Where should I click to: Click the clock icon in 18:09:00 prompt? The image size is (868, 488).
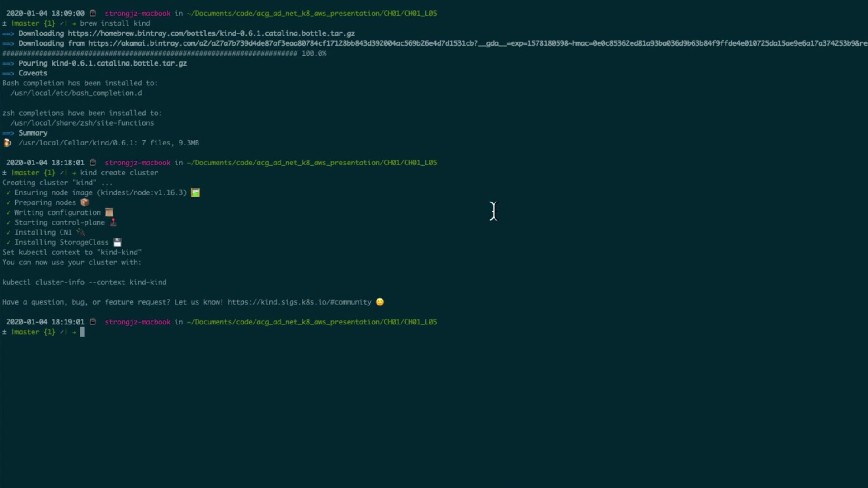coord(93,14)
